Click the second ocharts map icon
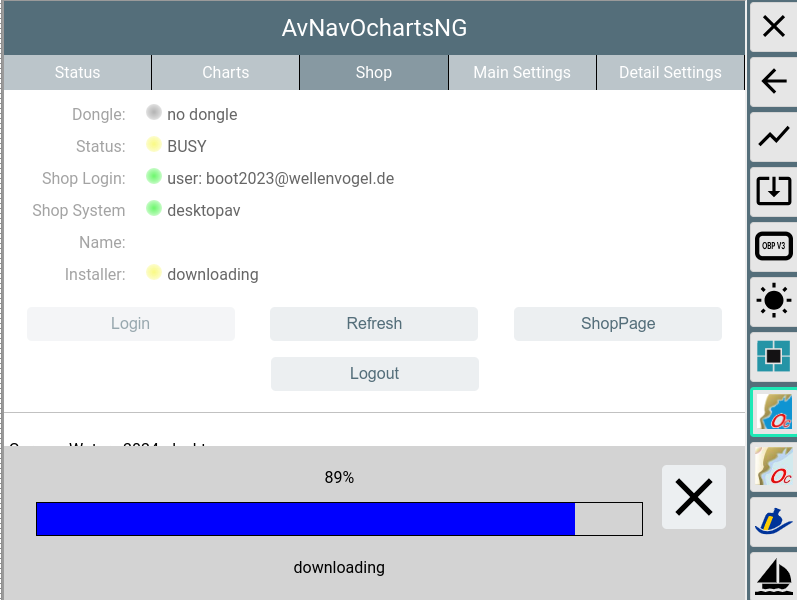Screen dimensions: 797x600 [775, 466]
